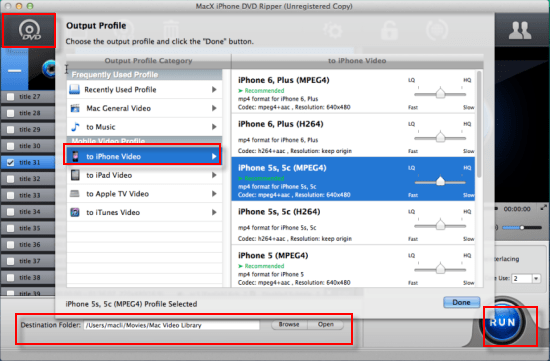Click the Done button
This screenshot has width=550, height=361.
461,302
